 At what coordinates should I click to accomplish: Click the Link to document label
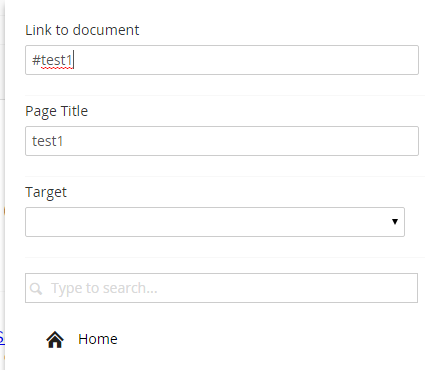[82, 30]
